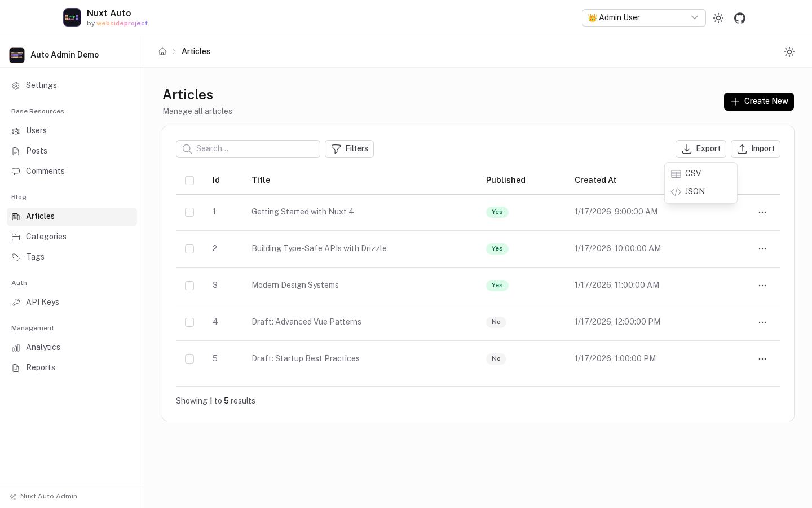This screenshot has width=812, height=508.
Task: Click the API Keys key icon
Action: point(16,303)
